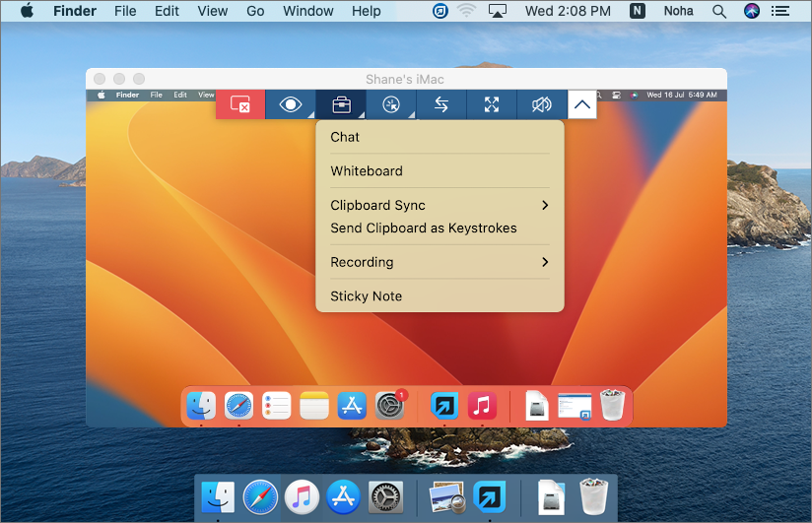Click the red disconnect session button

240,104
